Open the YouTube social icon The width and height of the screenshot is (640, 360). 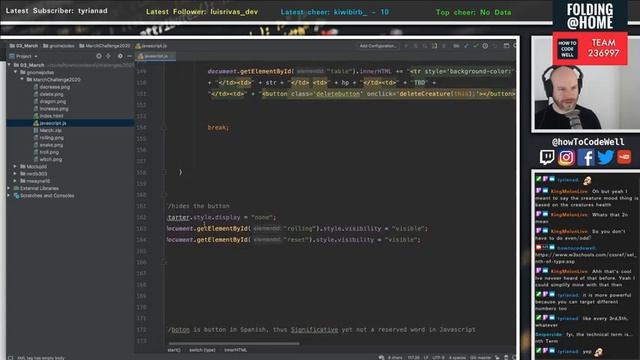pos(624,157)
